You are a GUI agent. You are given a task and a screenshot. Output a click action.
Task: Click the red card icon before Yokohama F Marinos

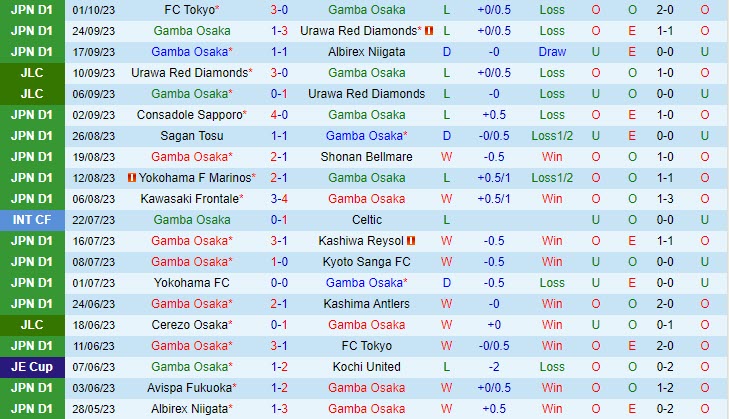131,178
